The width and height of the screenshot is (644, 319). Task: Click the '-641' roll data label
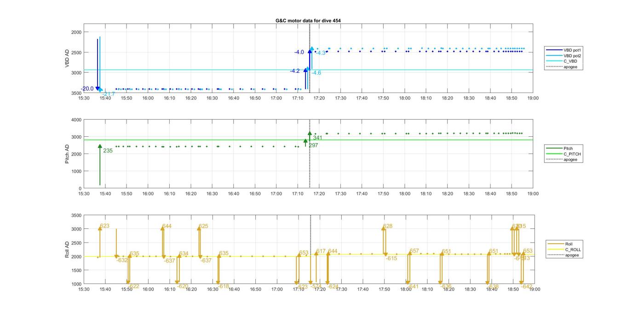[x=413, y=286]
